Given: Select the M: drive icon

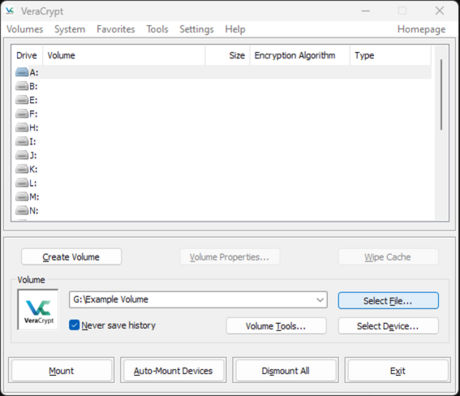Looking at the screenshot, I should tap(22, 197).
